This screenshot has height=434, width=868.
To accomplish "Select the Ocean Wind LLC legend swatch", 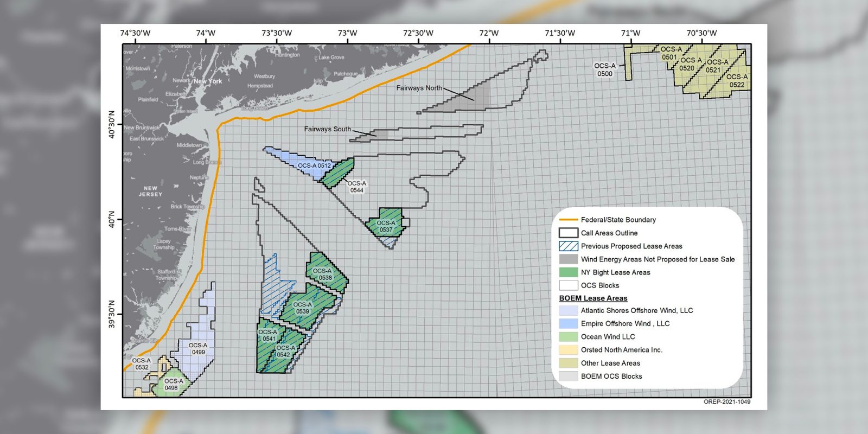I will (x=568, y=336).
